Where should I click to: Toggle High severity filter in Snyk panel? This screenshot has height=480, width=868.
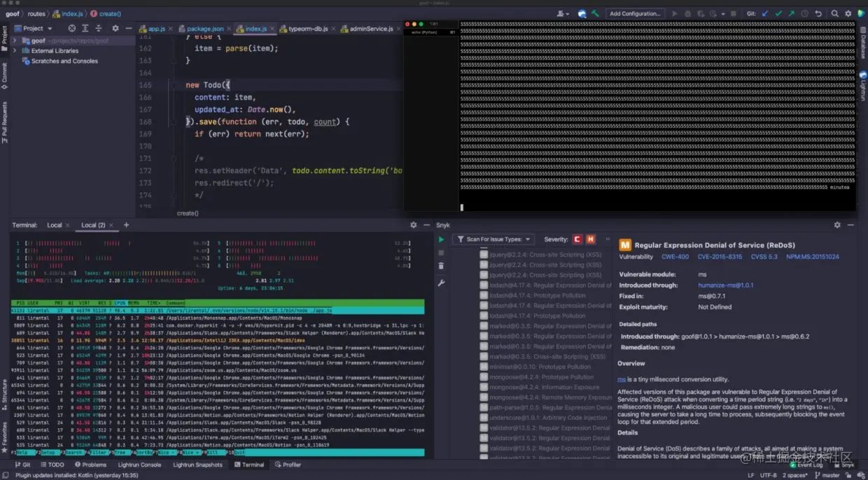tap(590, 239)
